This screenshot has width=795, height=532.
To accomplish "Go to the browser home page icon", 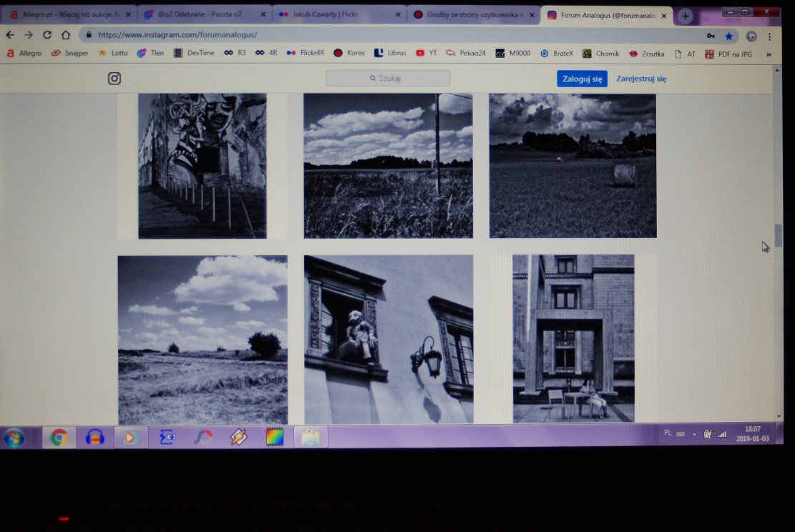I will point(66,35).
